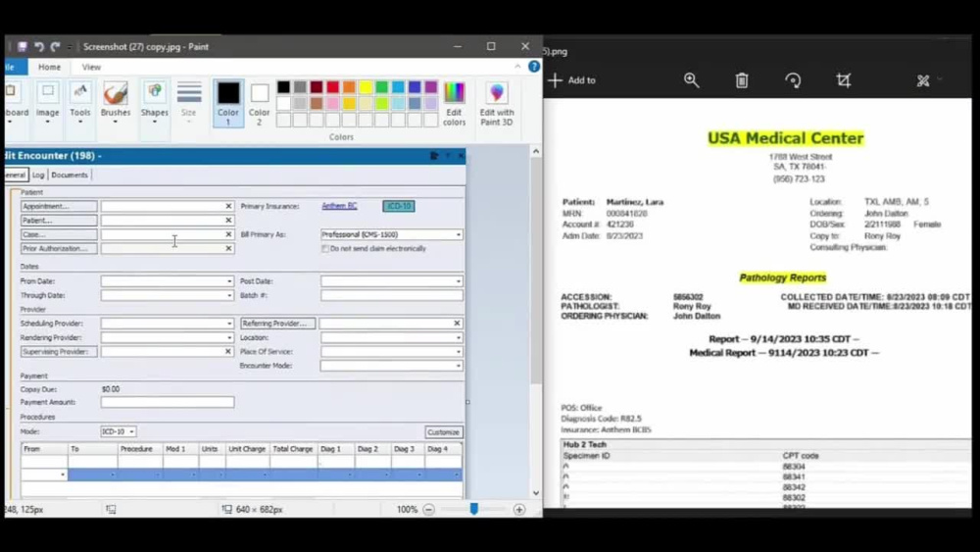Viewport: 980px width, 552px height.
Task: Click the down arrow of Paint's vertical scrollbar
Action: click(x=536, y=492)
